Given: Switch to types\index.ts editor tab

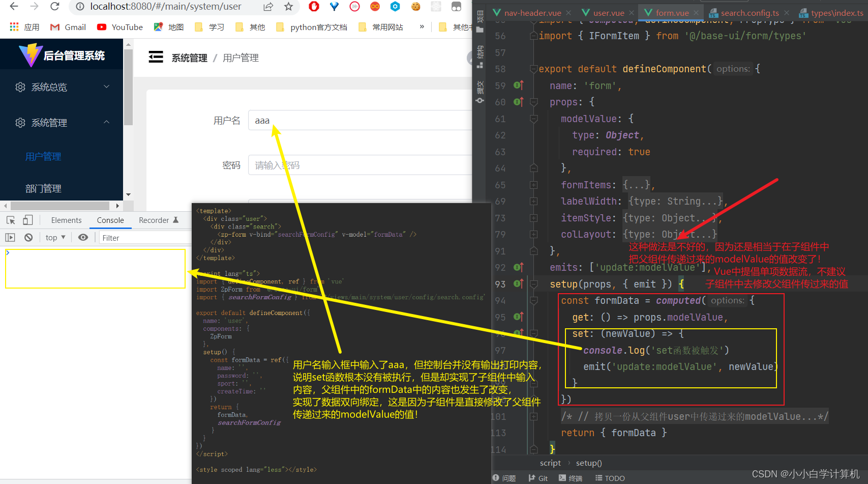Looking at the screenshot, I should pos(831,13).
